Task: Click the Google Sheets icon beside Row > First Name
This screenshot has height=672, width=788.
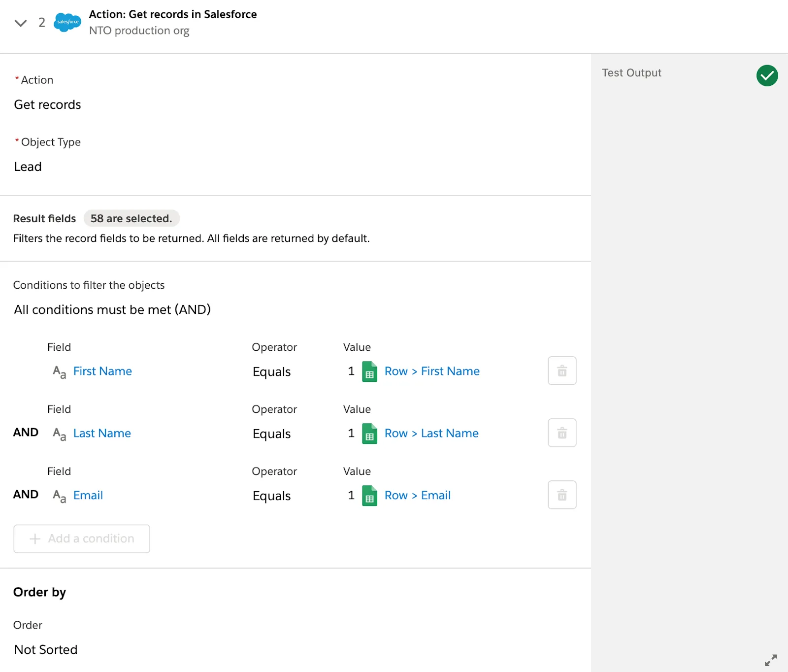Action: click(369, 372)
